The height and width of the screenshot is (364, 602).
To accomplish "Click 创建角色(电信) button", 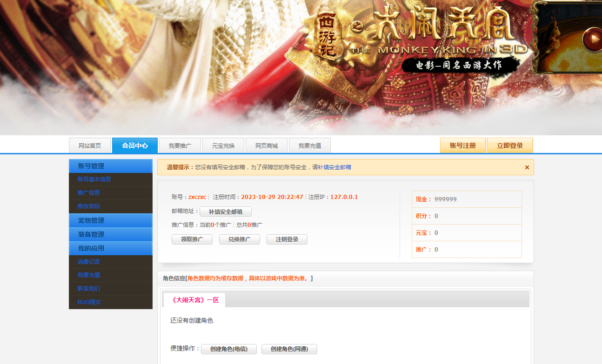I will coord(229,349).
